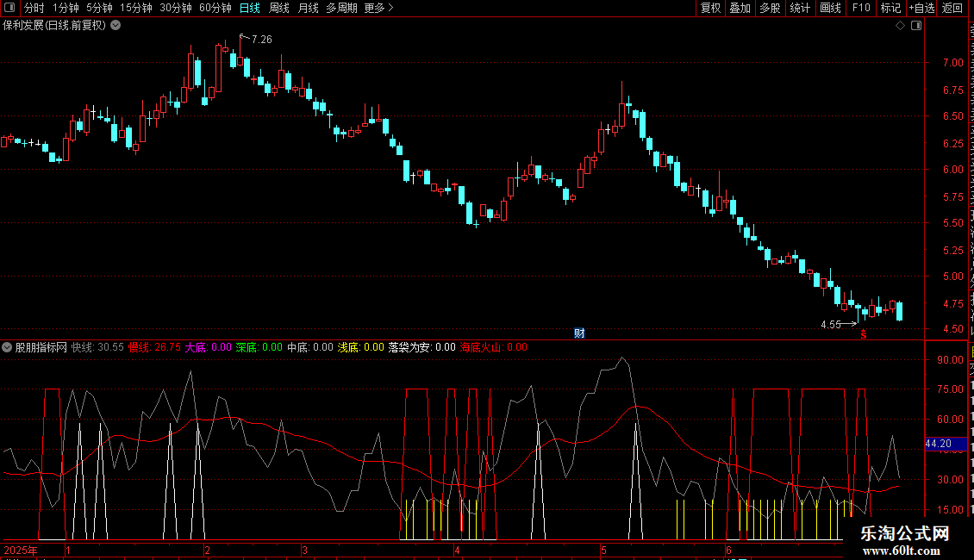Open F10 company info
The width and height of the screenshot is (974, 560).
(861, 8)
